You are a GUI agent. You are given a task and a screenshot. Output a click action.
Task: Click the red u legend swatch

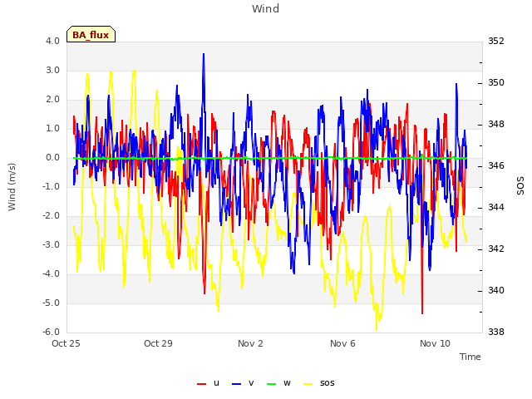(201, 384)
